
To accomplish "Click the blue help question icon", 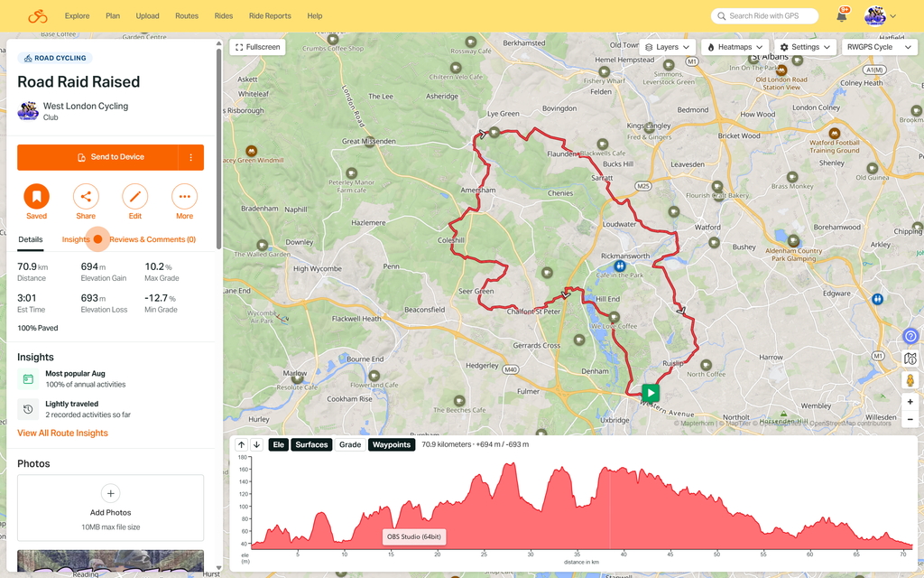I will [x=910, y=336].
